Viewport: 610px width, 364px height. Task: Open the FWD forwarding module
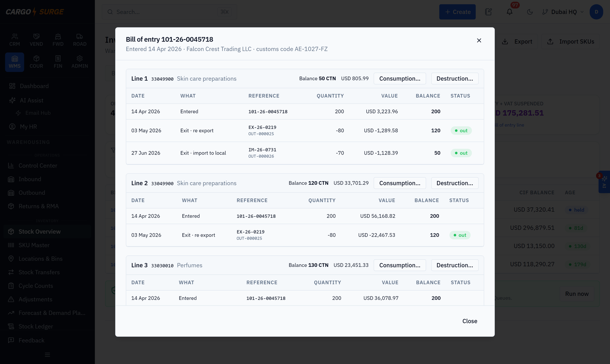[58, 40]
